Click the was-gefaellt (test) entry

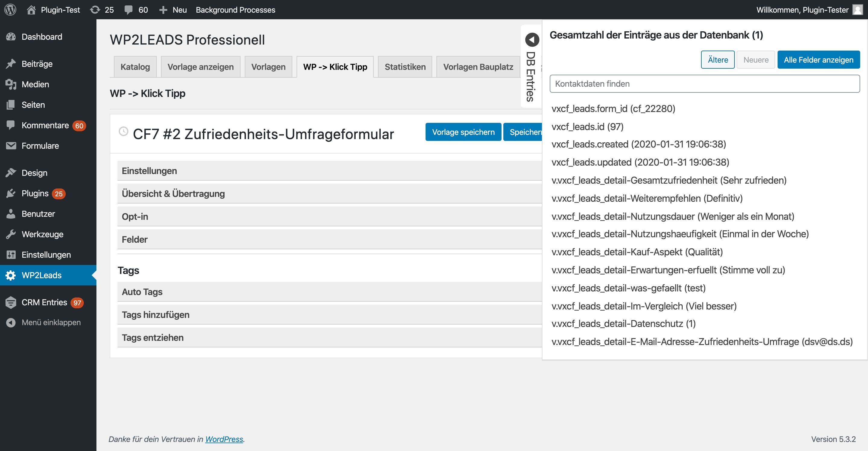[x=628, y=288]
